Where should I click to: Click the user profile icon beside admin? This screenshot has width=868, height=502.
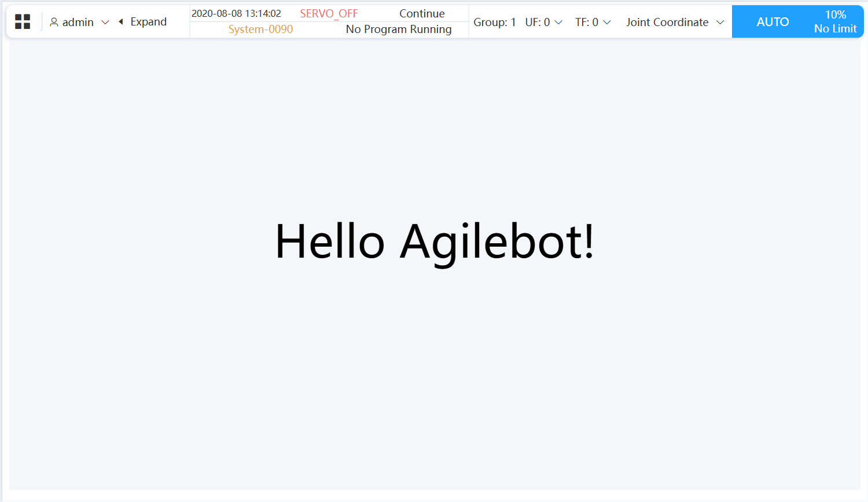point(54,22)
